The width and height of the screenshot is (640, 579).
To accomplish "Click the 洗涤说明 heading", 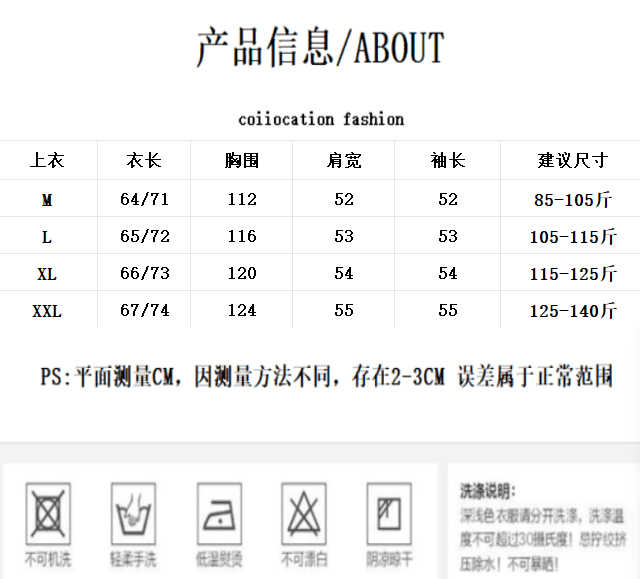I will [488, 491].
